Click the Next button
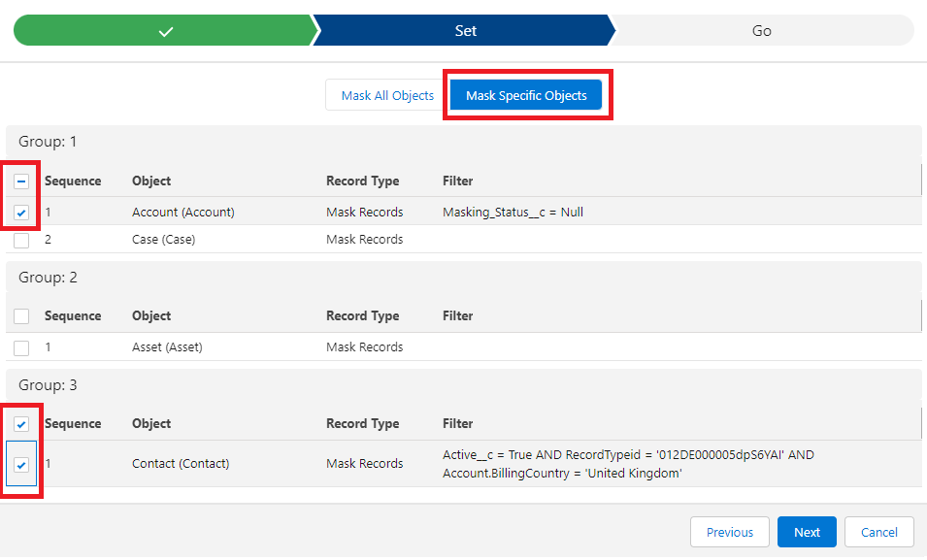The image size is (927, 560). (807, 532)
